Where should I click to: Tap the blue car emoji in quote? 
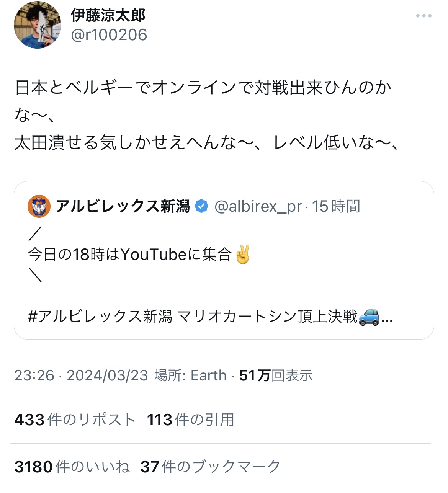369,317
